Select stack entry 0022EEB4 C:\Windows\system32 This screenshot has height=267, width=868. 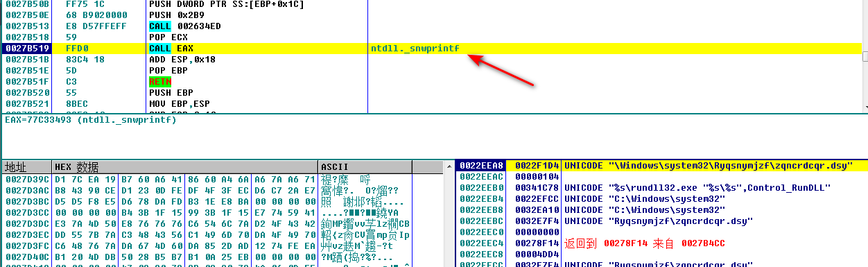pyautogui.click(x=661, y=199)
